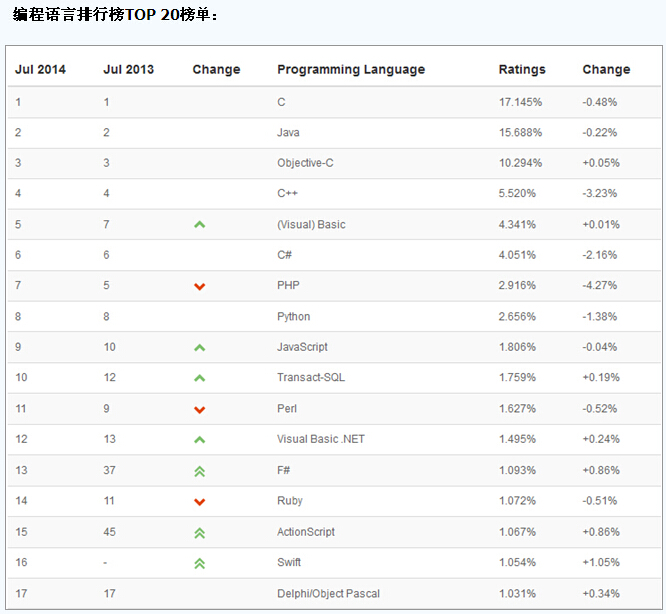The image size is (666, 614).
Task: Click the Objective-C language name
Action: click(305, 163)
